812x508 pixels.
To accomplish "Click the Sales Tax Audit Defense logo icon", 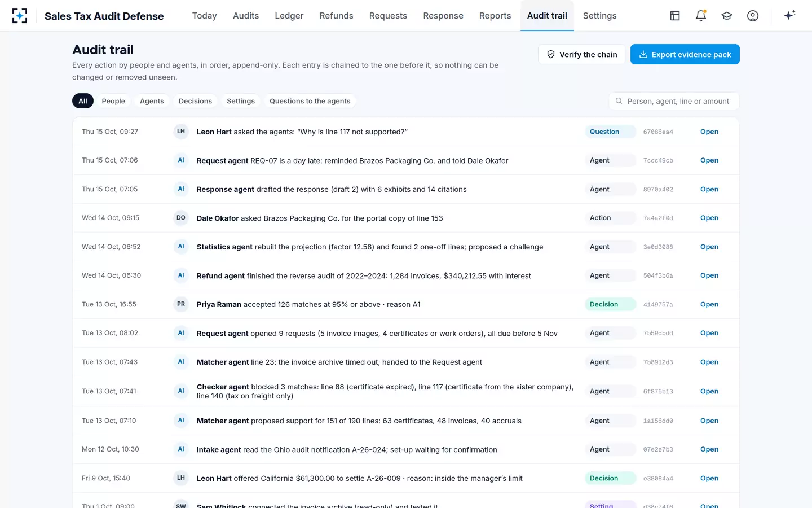I will [x=20, y=16].
